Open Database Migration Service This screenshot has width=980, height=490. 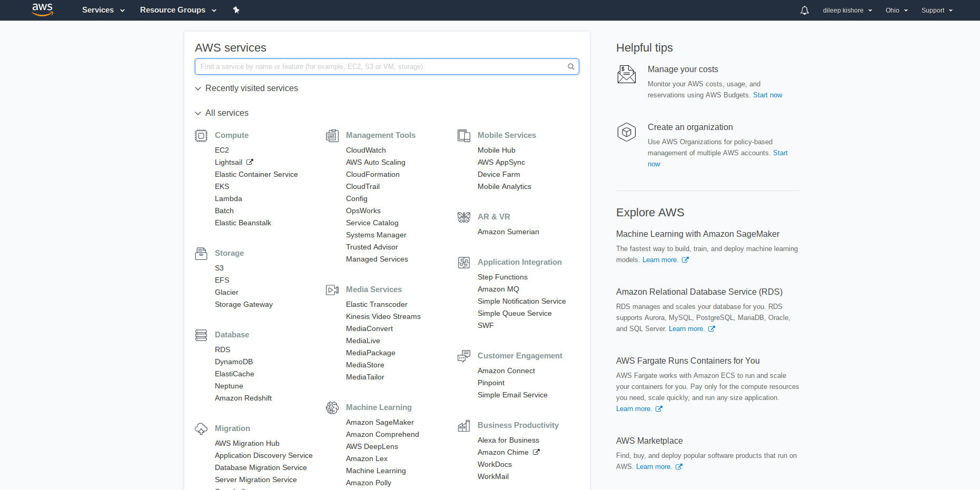coord(261,468)
